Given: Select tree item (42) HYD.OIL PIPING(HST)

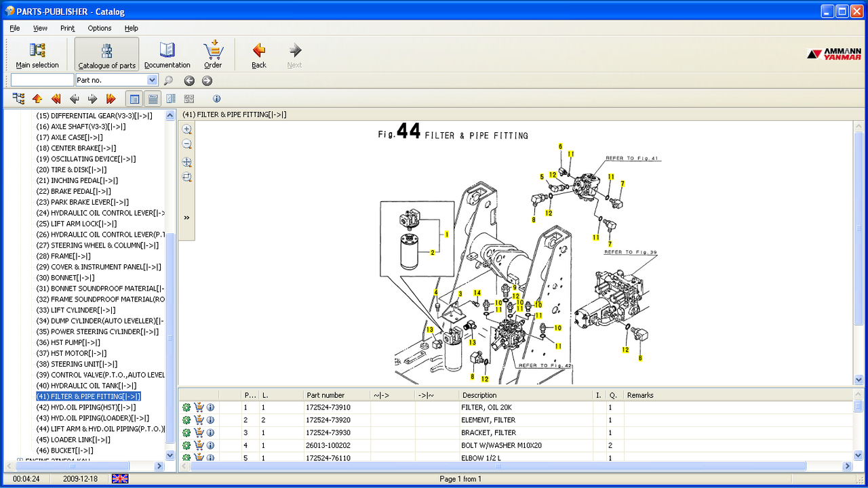Looking at the screenshot, I should 86,407.
